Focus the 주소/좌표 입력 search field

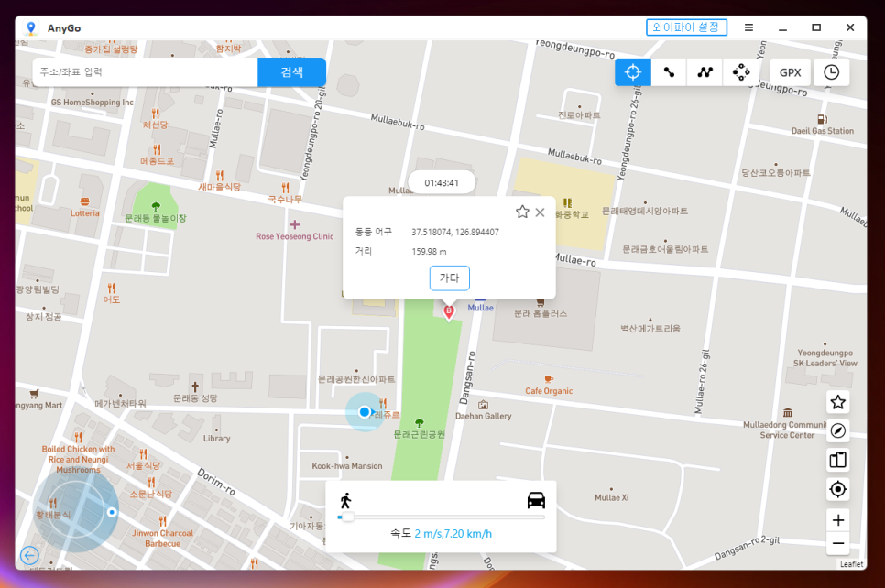click(145, 72)
